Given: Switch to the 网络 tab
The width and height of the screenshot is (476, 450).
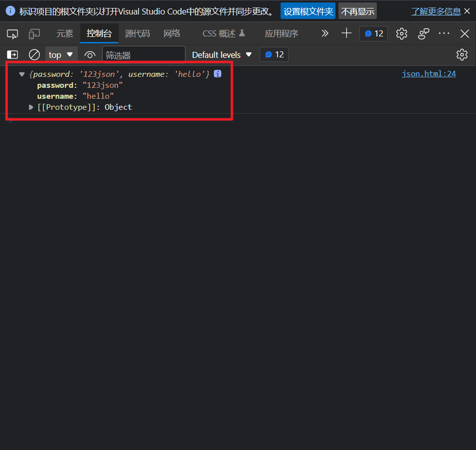Looking at the screenshot, I should point(171,34).
